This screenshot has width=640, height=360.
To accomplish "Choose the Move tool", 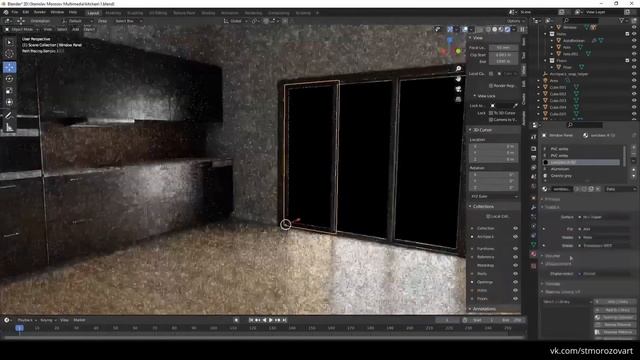I will click(x=10, y=67).
